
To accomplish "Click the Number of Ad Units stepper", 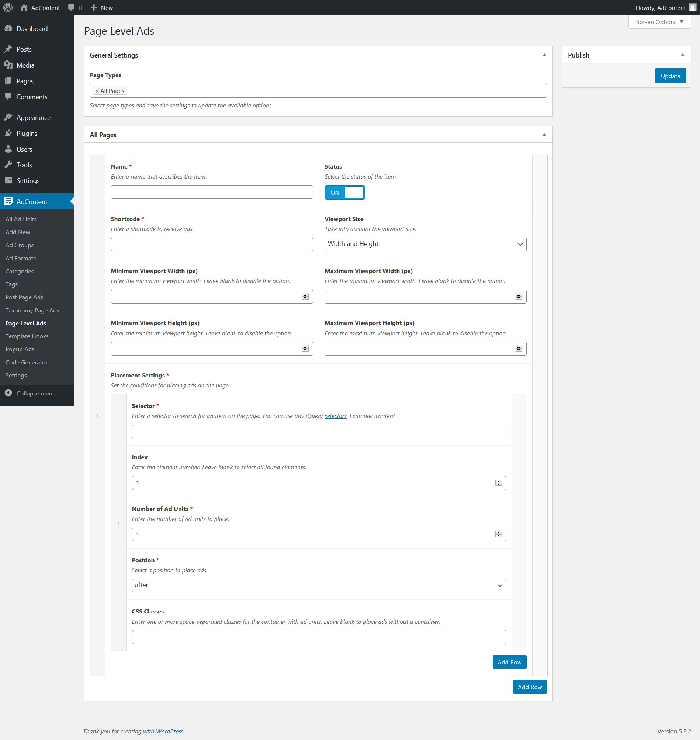I will pos(498,535).
